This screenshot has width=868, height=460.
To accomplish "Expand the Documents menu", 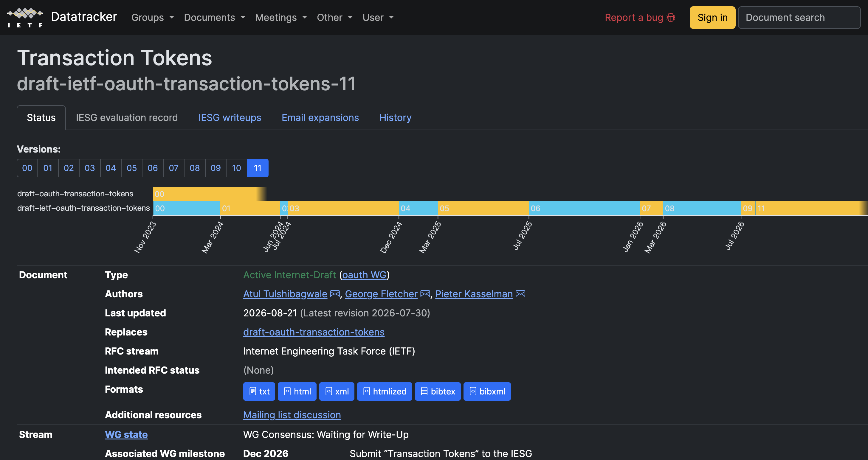I will point(215,18).
